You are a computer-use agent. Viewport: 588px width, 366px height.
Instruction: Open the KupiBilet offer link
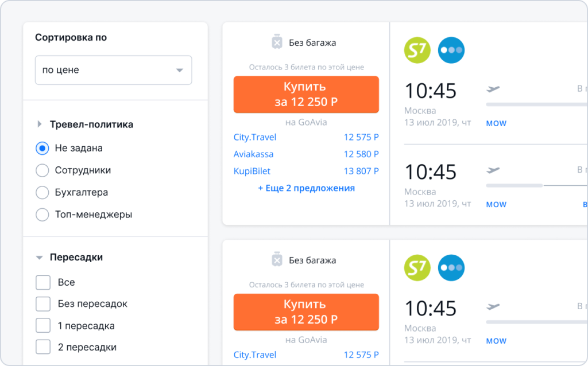click(252, 171)
